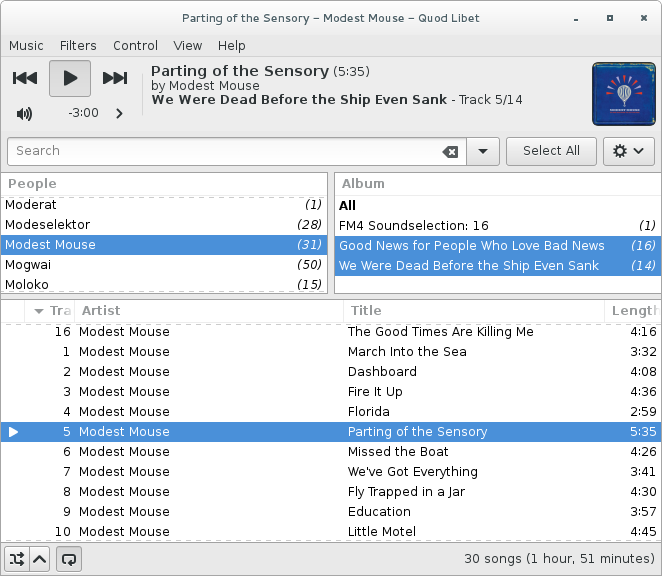Select the song Little Motel

click(331, 531)
